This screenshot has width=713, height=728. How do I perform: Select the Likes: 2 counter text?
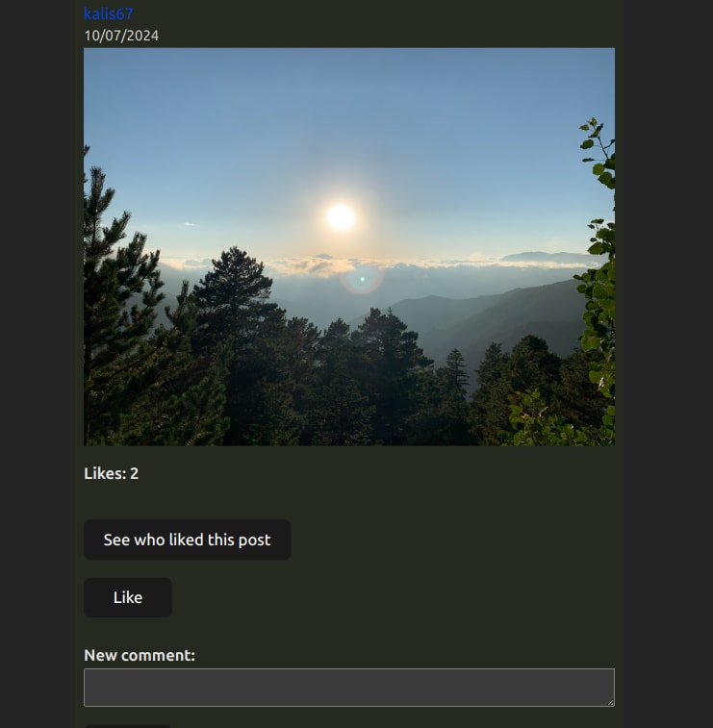[x=111, y=473]
